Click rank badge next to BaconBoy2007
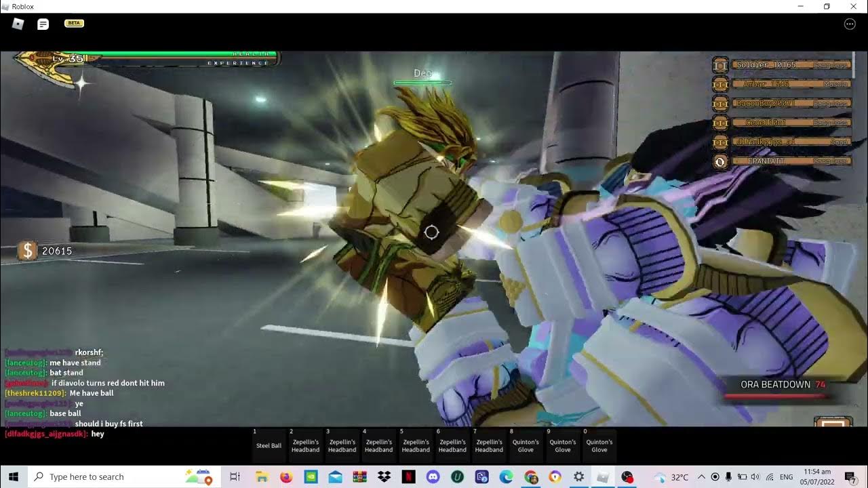Image resolution: width=868 pixels, height=488 pixels. point(720,103)
